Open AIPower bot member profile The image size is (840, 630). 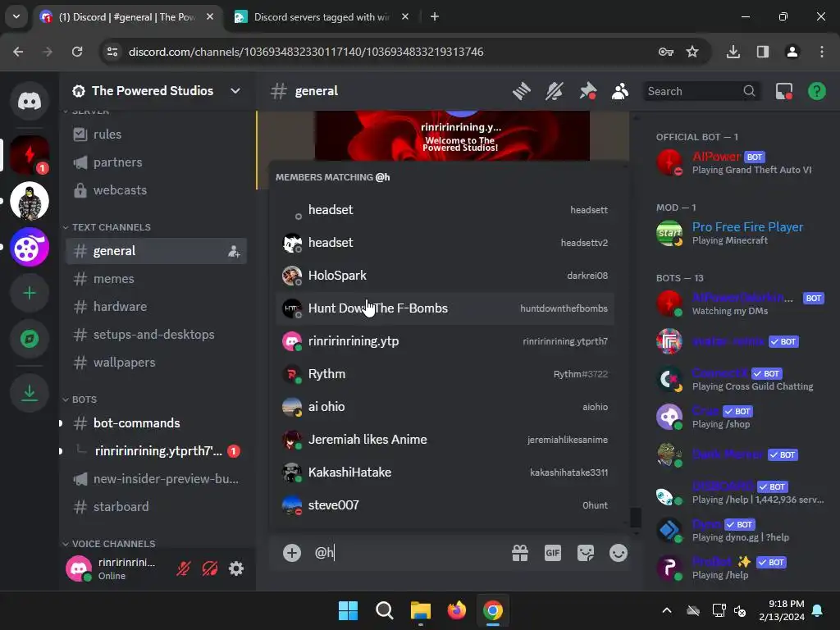[741, 162]
